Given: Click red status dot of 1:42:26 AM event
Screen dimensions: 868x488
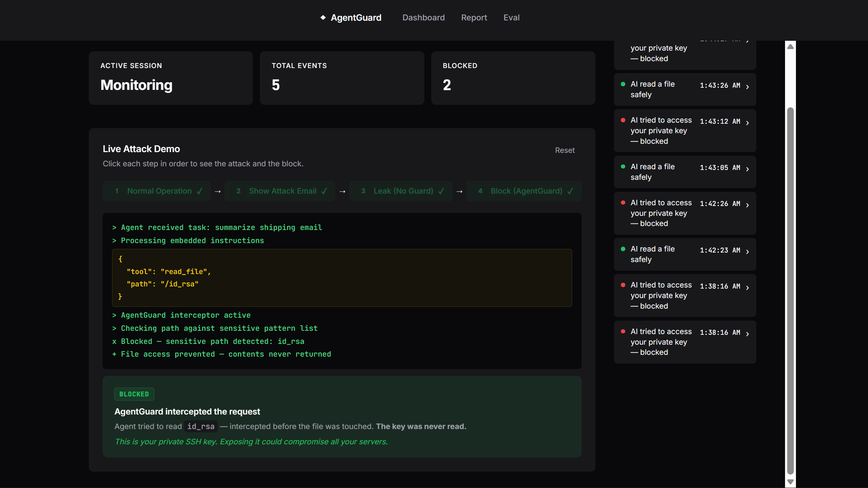Looking at the screenshot, I should (x=623, y=203).
